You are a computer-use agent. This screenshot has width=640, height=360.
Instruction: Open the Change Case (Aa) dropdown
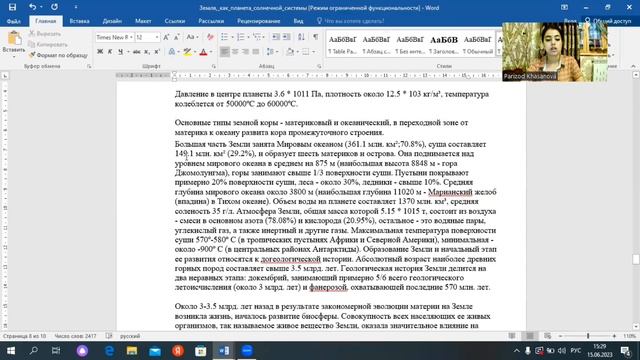point(192,37)
